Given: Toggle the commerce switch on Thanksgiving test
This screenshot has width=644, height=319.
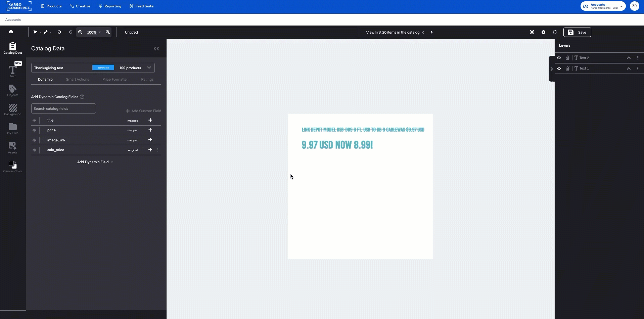Looking at the screenshot, I should (x=103, y=67).
